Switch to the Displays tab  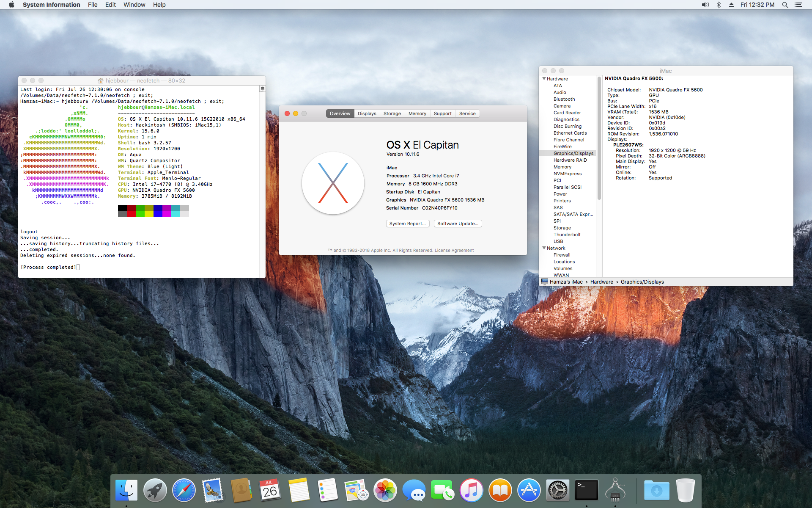pos(367,113)
